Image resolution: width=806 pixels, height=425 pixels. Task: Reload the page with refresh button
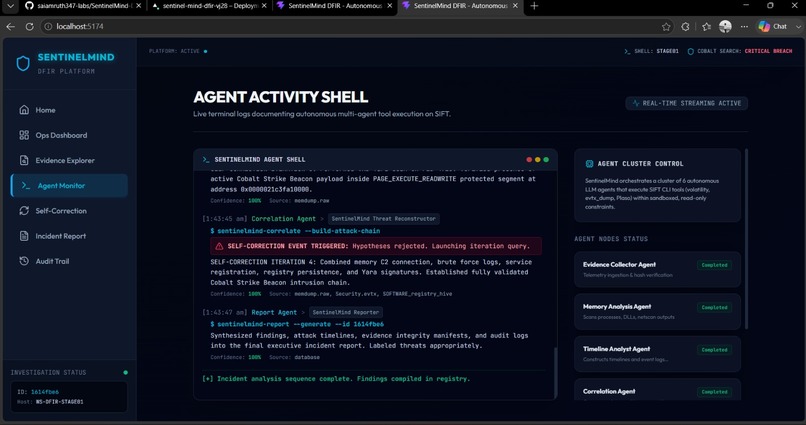click(x=29, y=26)
